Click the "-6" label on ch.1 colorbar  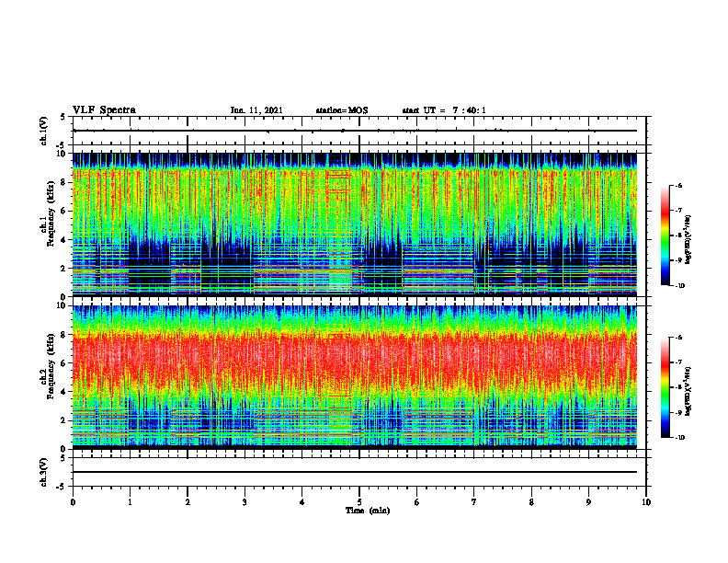[x=678, y=186]
